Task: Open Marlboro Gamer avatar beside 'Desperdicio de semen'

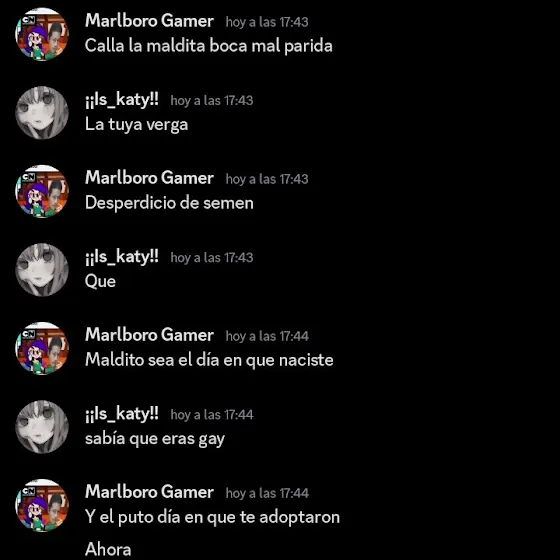Action: point(42,191)
